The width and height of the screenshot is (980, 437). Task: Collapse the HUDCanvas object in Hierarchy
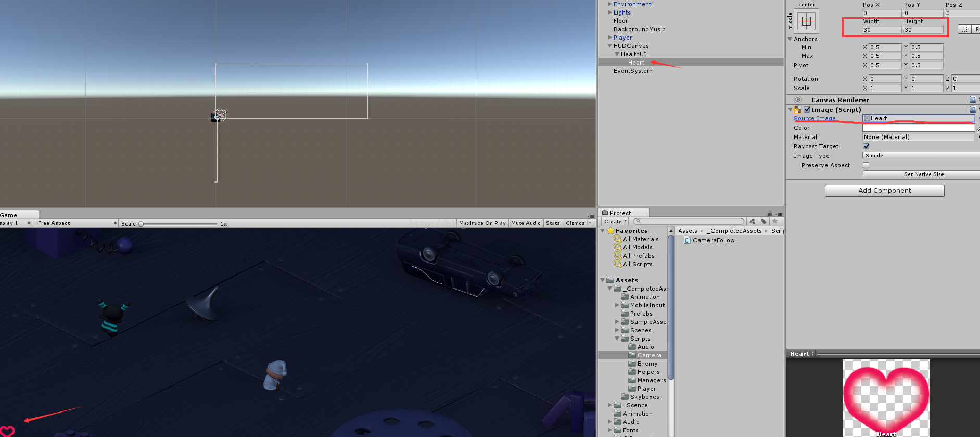(609, 46)
